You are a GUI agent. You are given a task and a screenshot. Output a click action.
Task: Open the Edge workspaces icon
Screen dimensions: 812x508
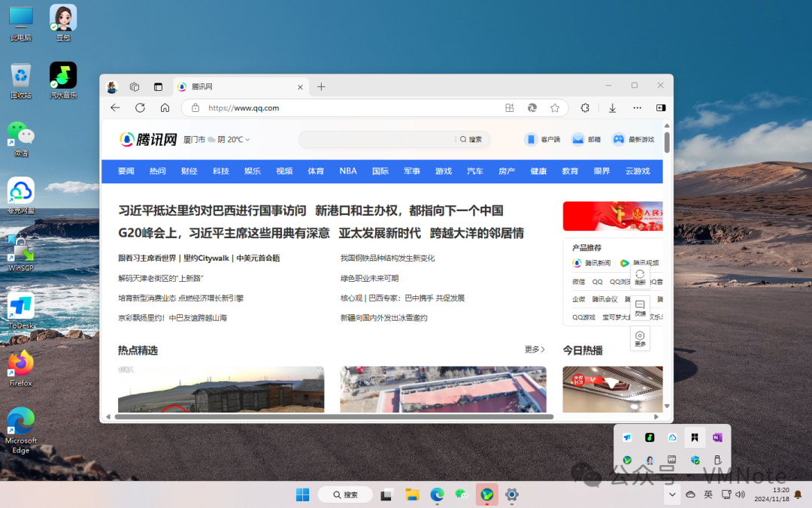(135, 87)
